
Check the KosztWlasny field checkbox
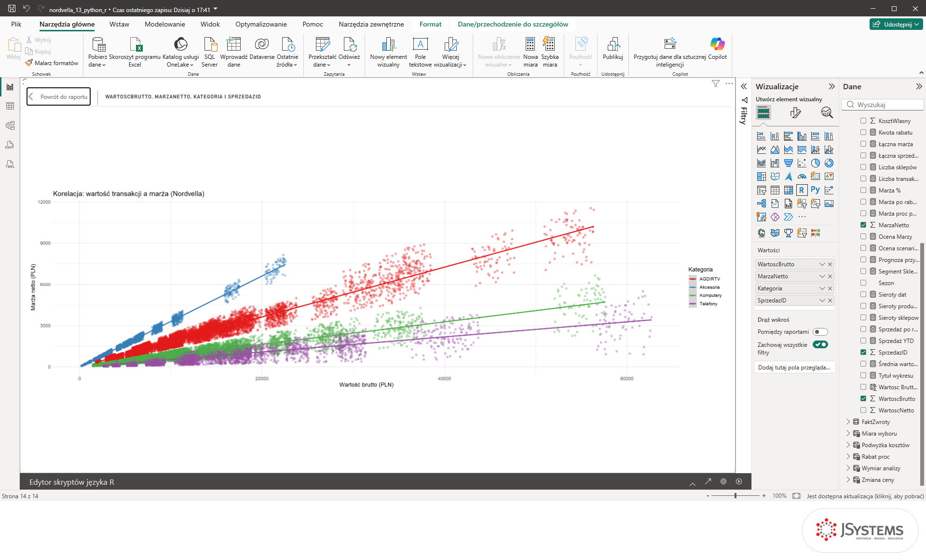pyautogui.click(x=863, y=121)
